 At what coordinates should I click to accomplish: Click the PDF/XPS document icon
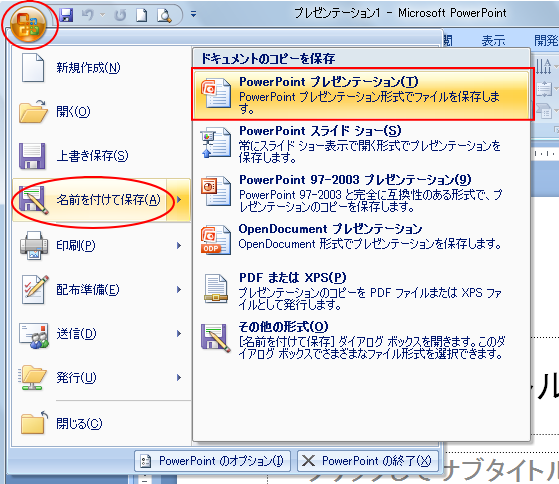coord(215,289)
